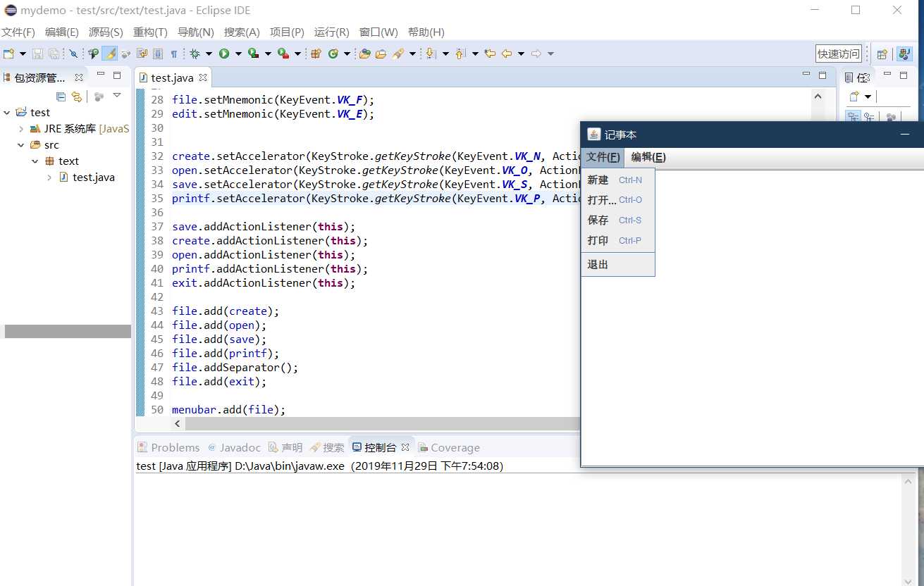Open Package Explorer view menu triangle
Image resolution: width=924 pixels, height=586 pixels.
117,95
